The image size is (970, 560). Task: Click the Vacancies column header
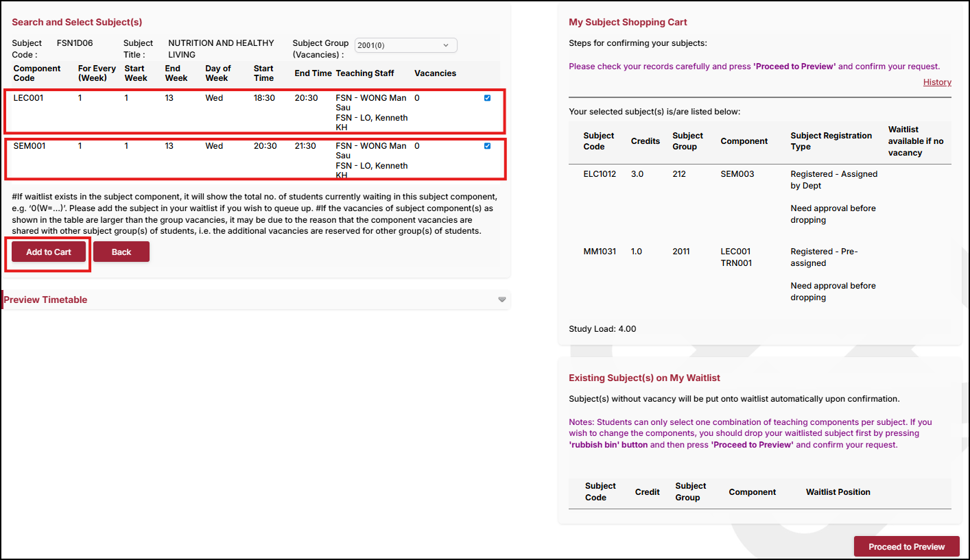(x=435, y=73)
